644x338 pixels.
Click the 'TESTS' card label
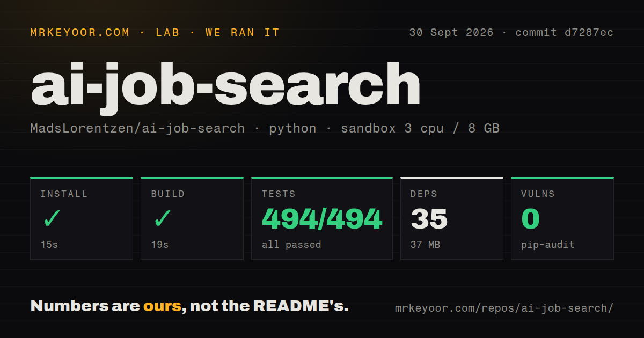(x=279, y=194)
